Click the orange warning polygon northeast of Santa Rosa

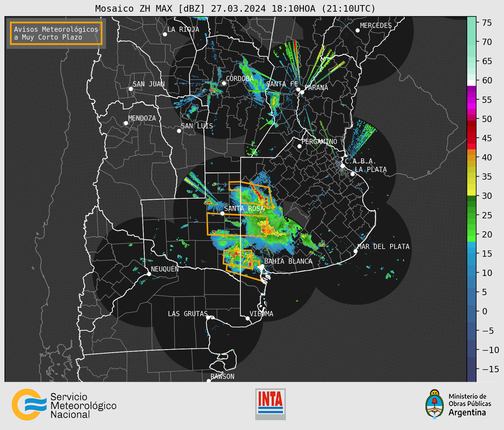coord(251,195)
